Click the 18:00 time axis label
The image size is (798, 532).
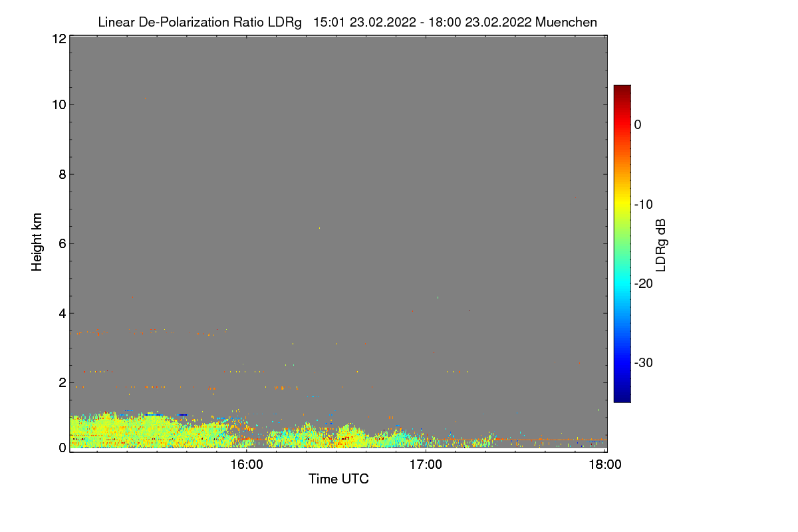point(605,465)
